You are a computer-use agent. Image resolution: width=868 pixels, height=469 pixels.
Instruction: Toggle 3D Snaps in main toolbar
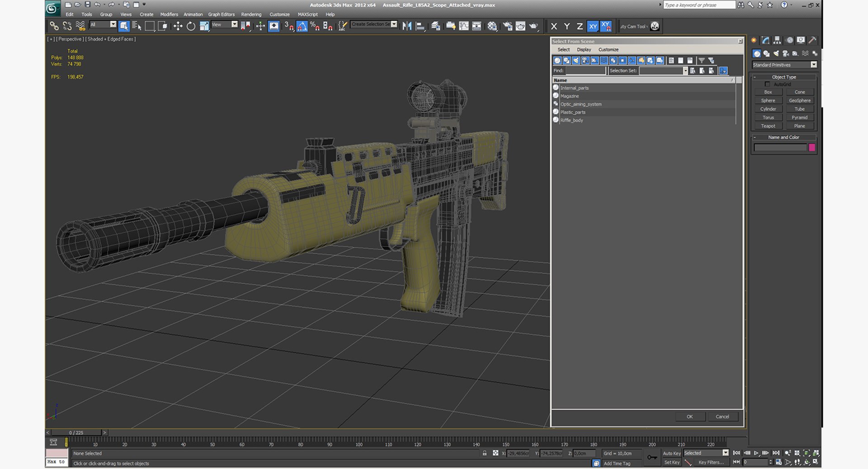pyautogui.click(x=289, y=26)
